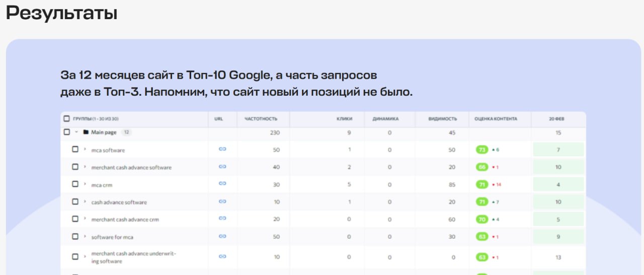Tick the checkbox for mca software
The height and width of the screenshot is (275, 644).
75,150
